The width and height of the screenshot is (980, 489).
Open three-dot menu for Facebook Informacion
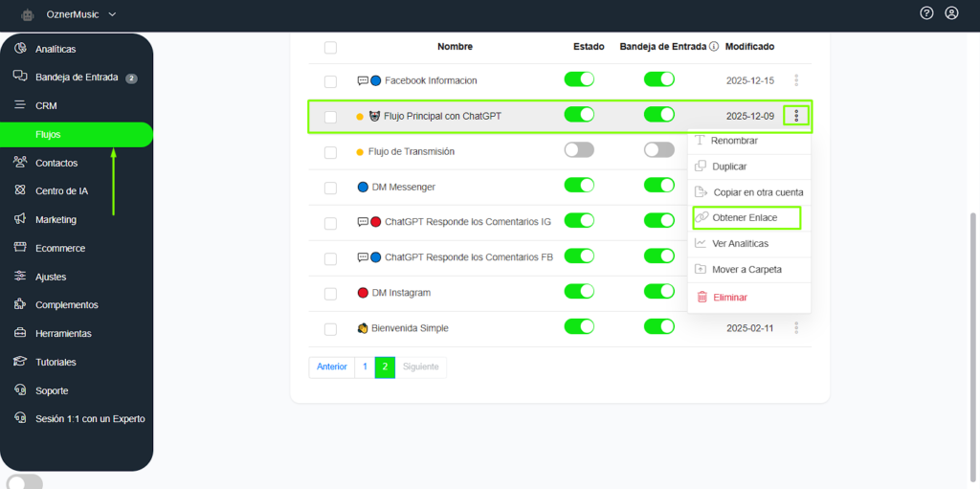tap(796, 80)
